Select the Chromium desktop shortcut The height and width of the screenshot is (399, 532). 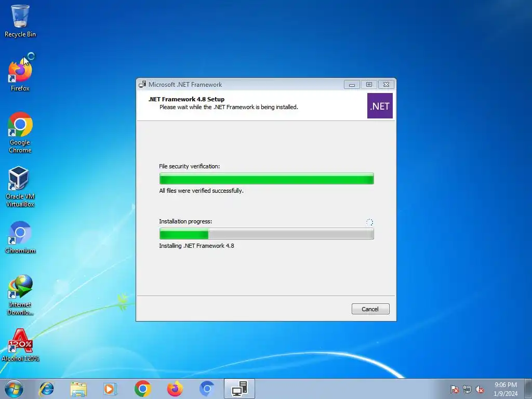(20, 237)
